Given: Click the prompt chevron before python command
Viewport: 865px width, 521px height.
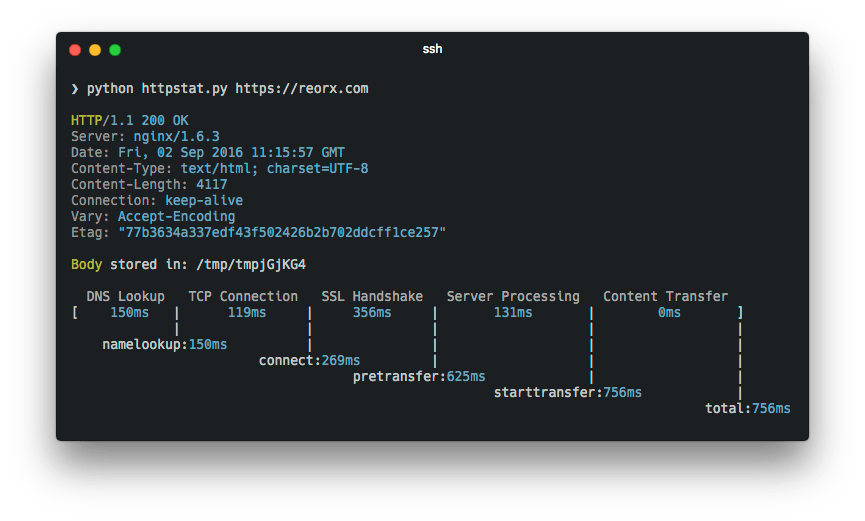Looking at the screenshot, I should click(x=74, y=89).
